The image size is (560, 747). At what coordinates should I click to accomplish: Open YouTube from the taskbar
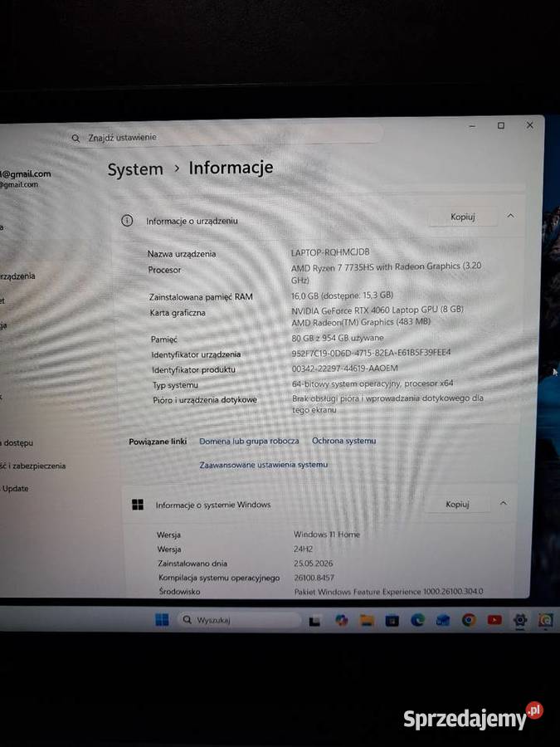[x=494, y=620]
